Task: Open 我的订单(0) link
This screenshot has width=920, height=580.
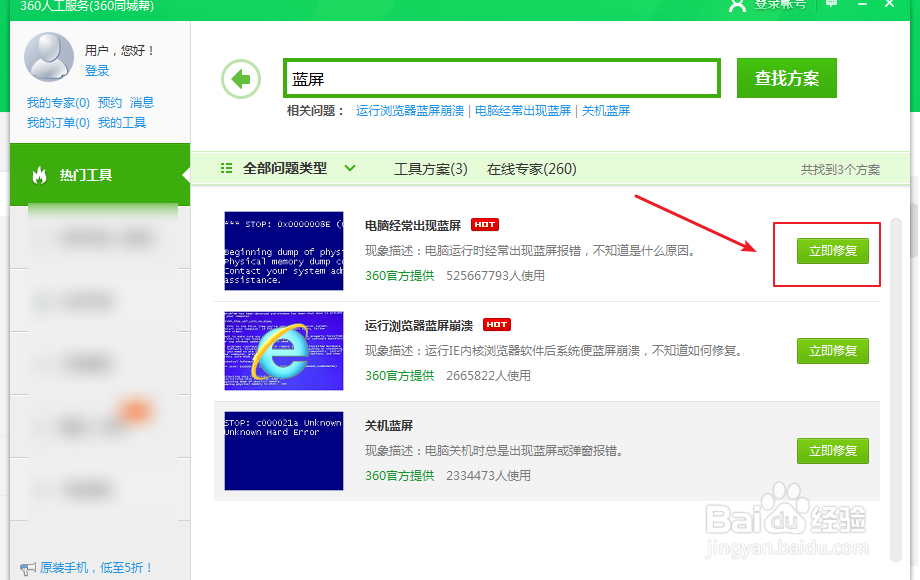Action: tap(58, 123)
